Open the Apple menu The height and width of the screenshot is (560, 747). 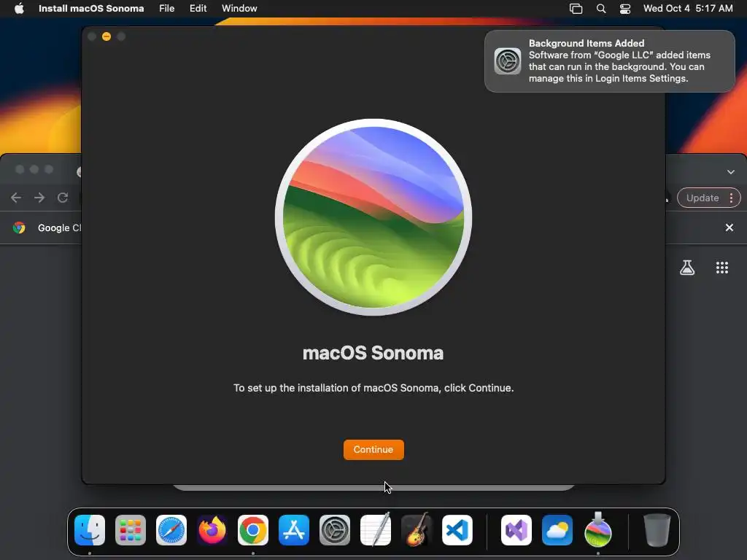[19, 8]
